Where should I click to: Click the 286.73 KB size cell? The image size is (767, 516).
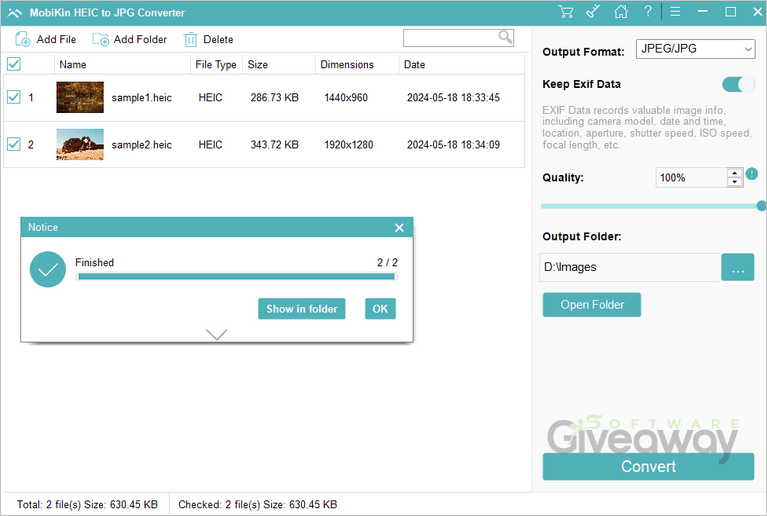pos(274,97)
